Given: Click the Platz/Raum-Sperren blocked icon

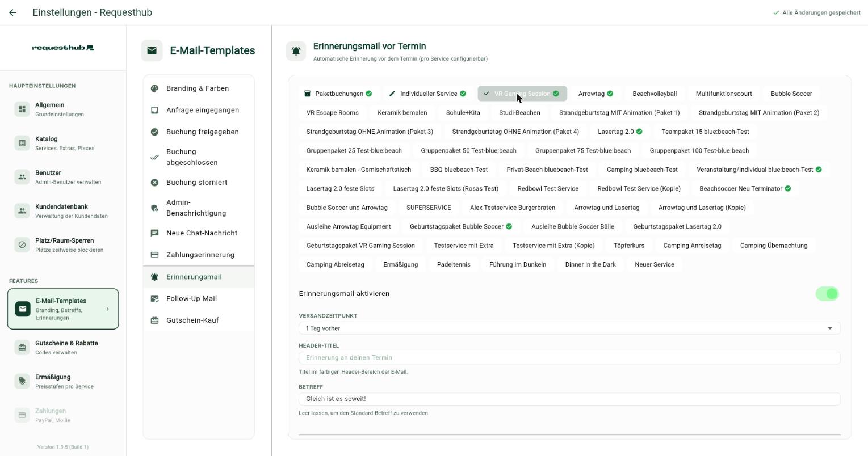Looking at the screenshot, I should pyautogui.click(x=22, y=245).
